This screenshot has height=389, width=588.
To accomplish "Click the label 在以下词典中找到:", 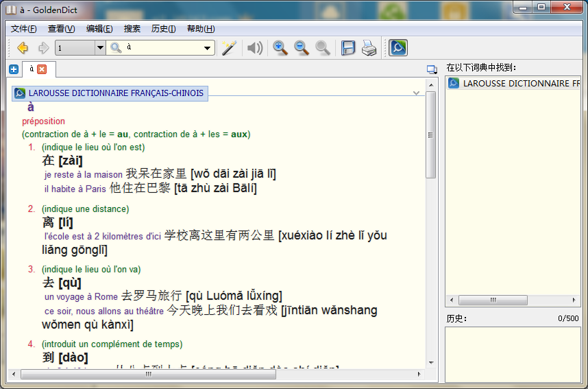I will pyautogui.click(x=481, y=68).
